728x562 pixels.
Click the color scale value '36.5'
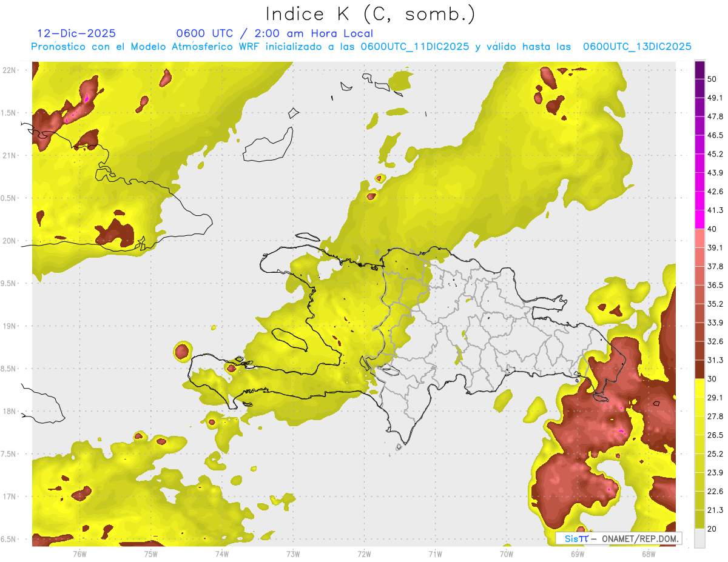coord(715,285)
